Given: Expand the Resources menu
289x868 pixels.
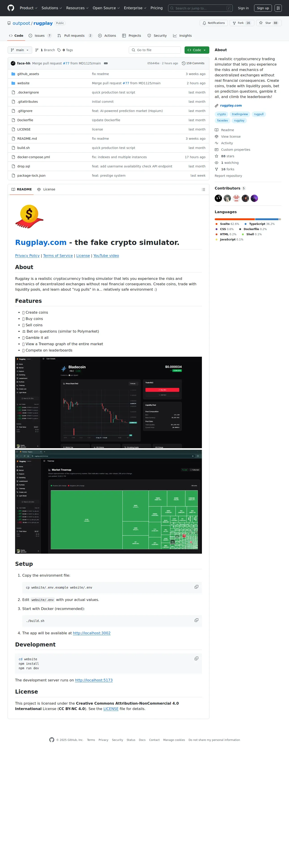Looking at the screenshot, I should [77, 8].
